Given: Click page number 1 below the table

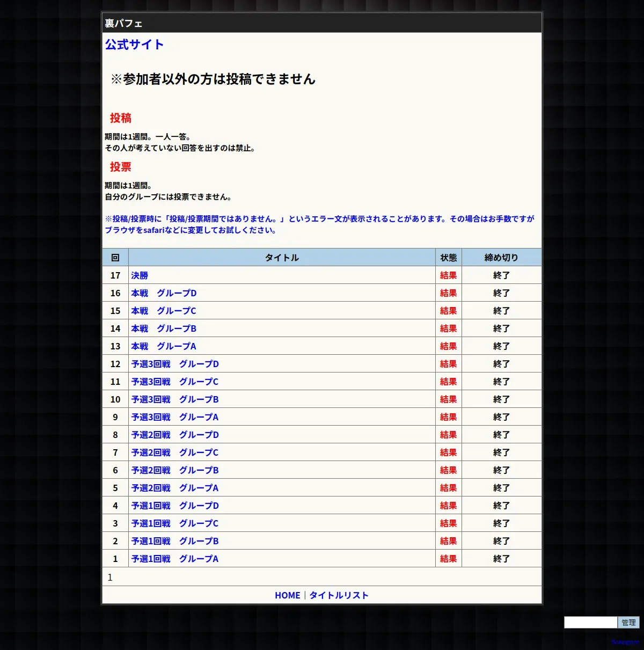Looking at the screenshot, I should click(110, 578).
